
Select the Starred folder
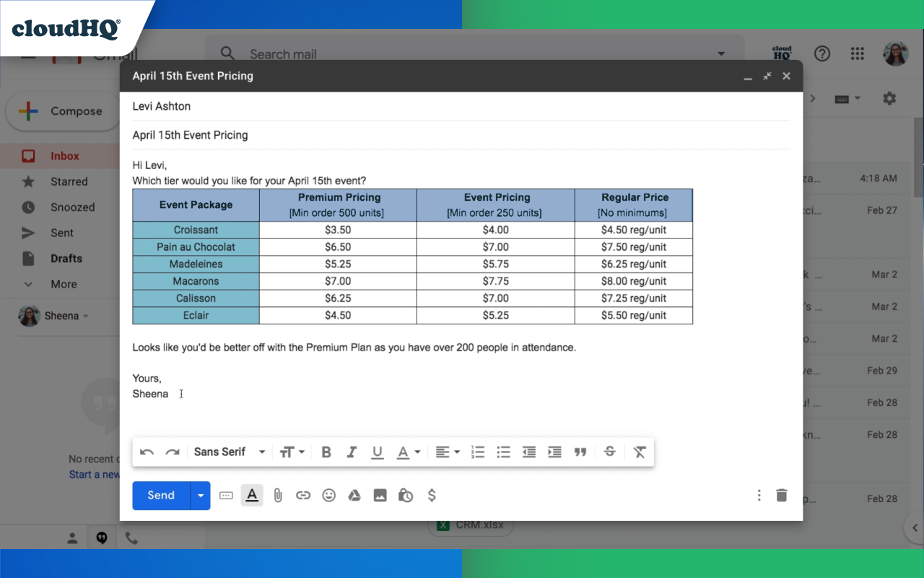[71, 181]
